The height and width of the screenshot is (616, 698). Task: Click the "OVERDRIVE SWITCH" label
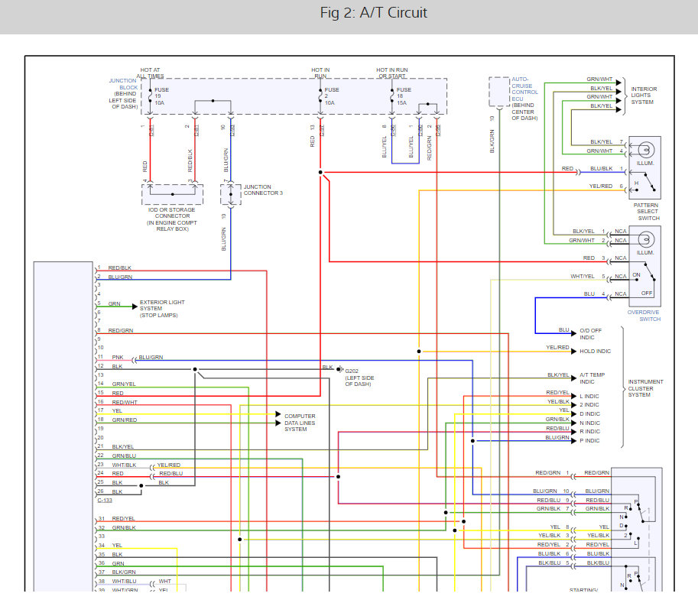pos(644,316)
